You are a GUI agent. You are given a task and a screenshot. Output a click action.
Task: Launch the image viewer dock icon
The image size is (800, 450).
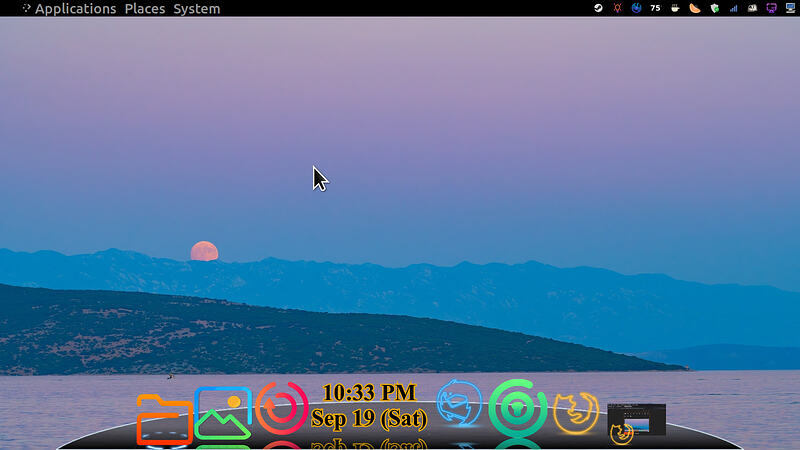[x=223, y=413]
